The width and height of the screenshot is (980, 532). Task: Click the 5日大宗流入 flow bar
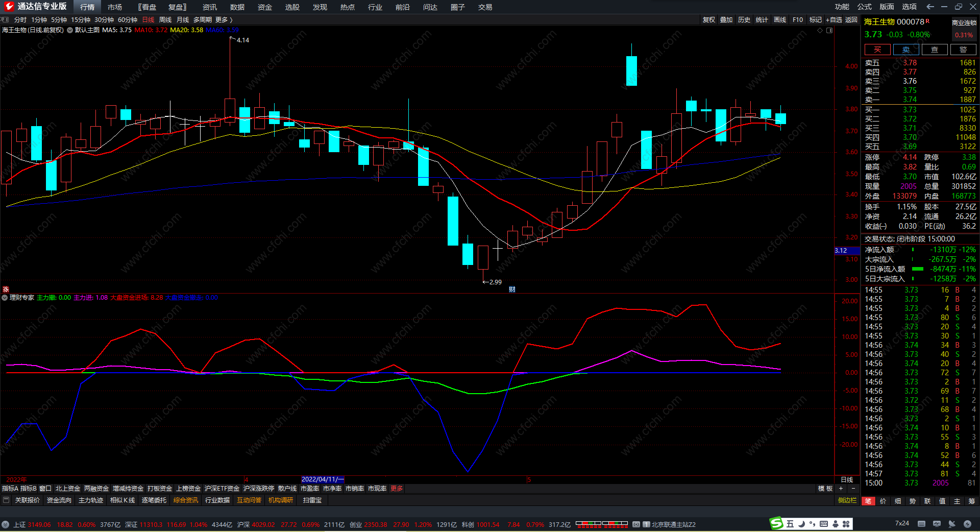(x=913, y=279)
